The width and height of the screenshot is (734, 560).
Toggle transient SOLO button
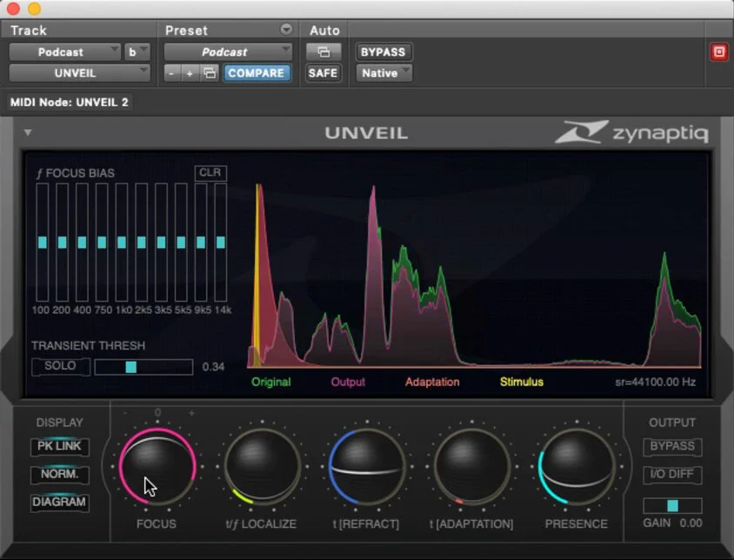pyautogui.click(x=60, y=366)
